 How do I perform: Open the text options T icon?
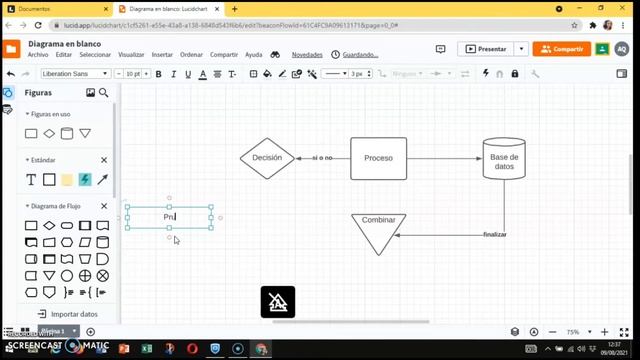pos(232,74)
